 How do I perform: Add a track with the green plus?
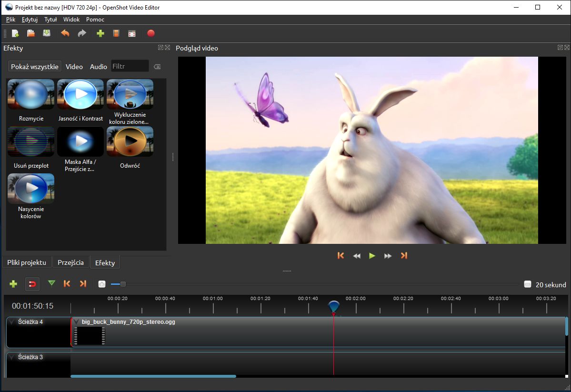coord(13,284)
